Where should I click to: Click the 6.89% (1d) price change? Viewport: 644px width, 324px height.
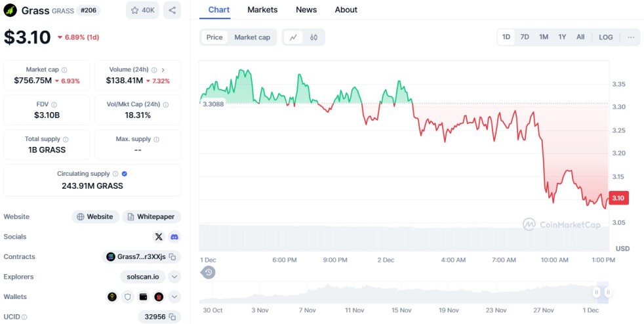(79, 37)
